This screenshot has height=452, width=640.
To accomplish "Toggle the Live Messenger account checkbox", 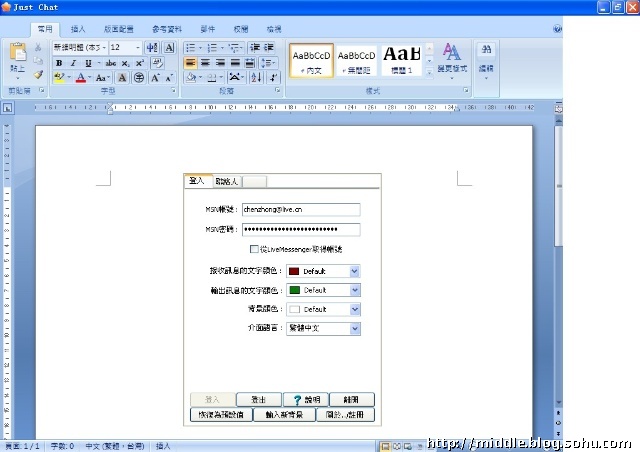I will click(x=254, y=249).
